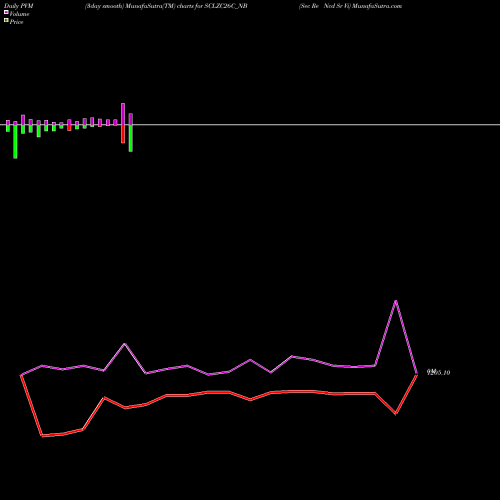Click the longest green bar below the baseline
The width and height of the screenshot is (500, 500).
tap(15, 141)
